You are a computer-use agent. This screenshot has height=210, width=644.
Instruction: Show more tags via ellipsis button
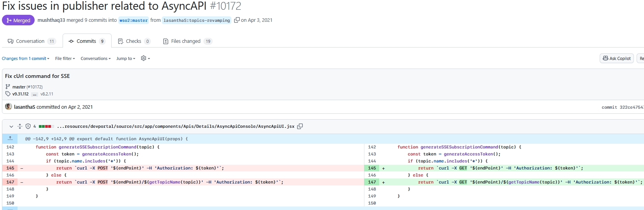(x=35, y=94)
